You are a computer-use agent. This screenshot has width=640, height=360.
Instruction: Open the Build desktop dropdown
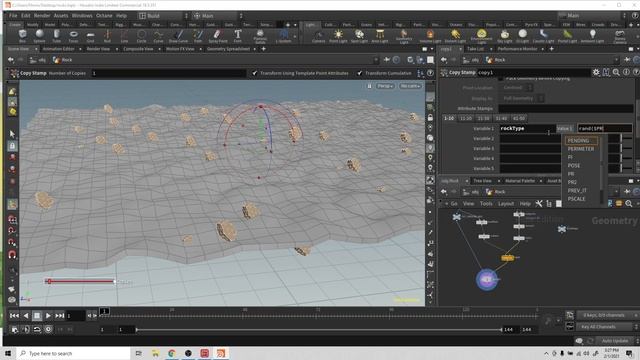tap(163, 16)
